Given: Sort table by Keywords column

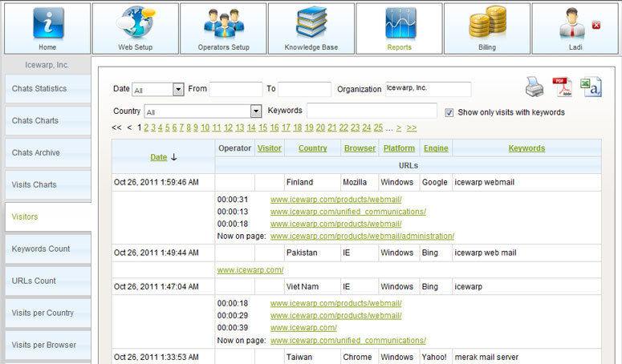Looking at the screenshot, I should [x=526, y=148].
